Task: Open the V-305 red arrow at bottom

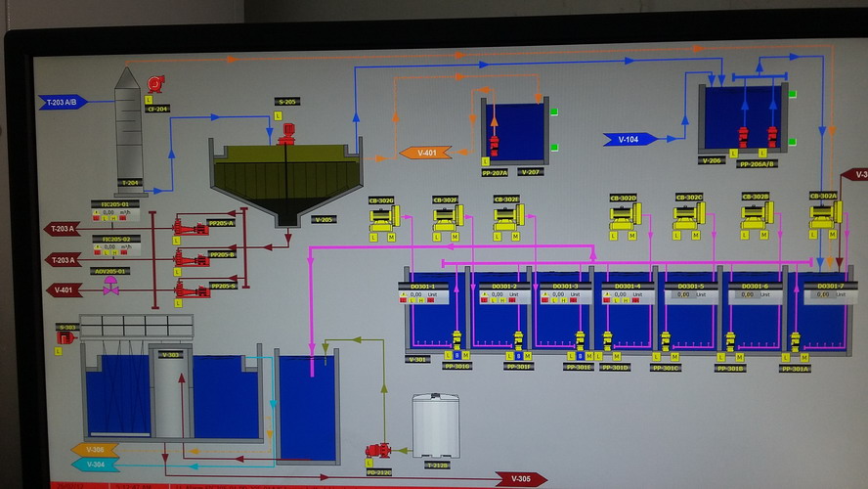Action: pos(520,479)
